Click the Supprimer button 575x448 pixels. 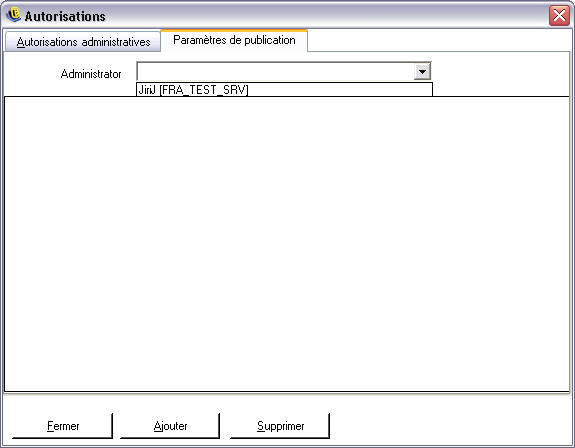pyautogui.click(x=280, y=426)
